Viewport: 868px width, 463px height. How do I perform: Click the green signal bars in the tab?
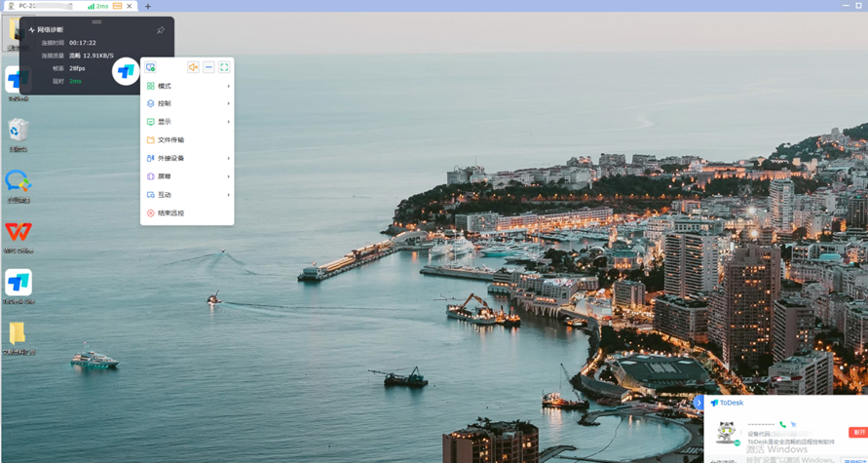pyautogui.click(x=92, y=6)
